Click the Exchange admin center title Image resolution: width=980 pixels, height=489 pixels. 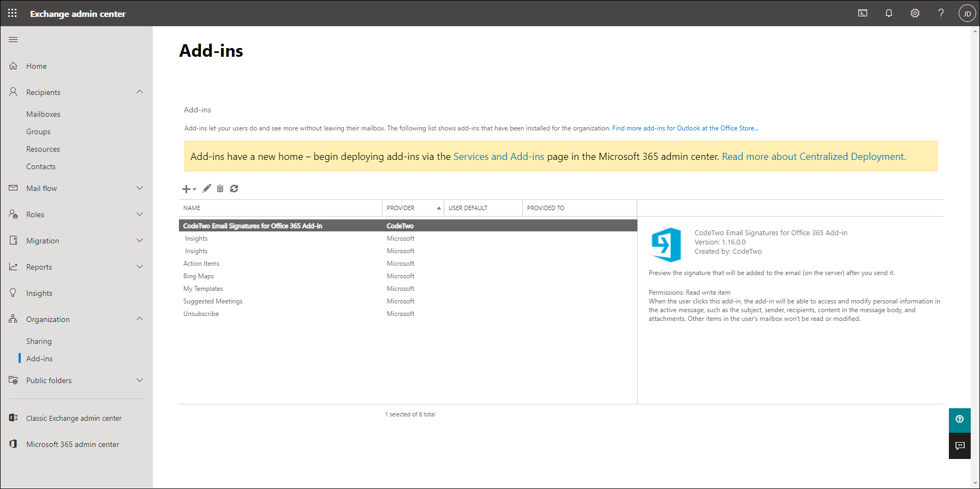pyautogui.click(x=77, y=14)
